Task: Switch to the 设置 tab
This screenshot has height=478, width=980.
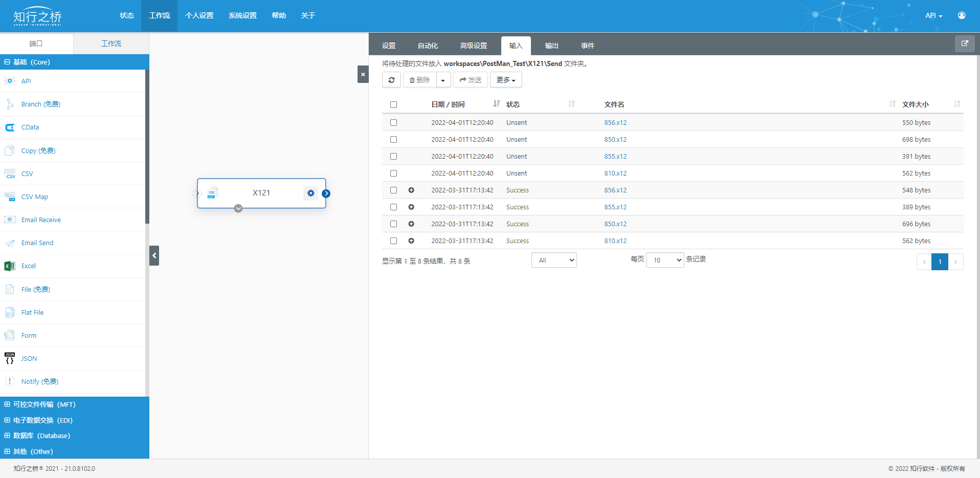Action: pos(389,46)
